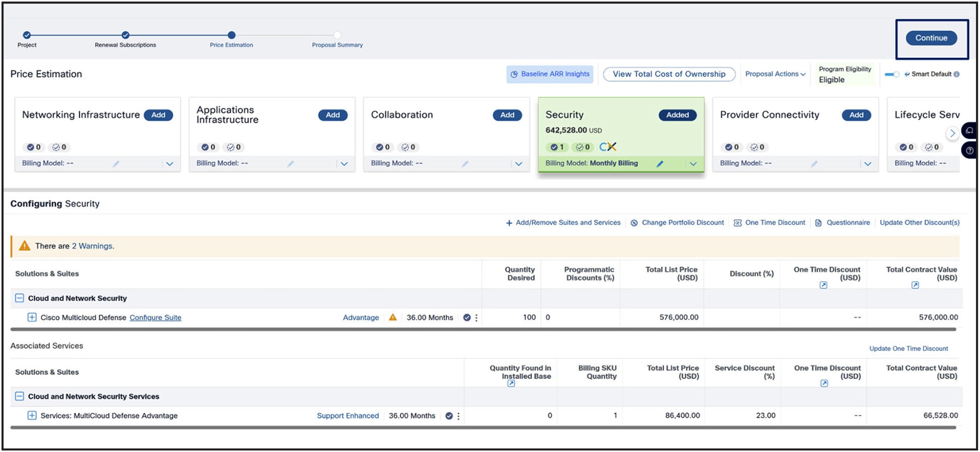This screenshot has width=980, height=452.
Task: Click Update One Time Discount link
Action: pos(908,349)
